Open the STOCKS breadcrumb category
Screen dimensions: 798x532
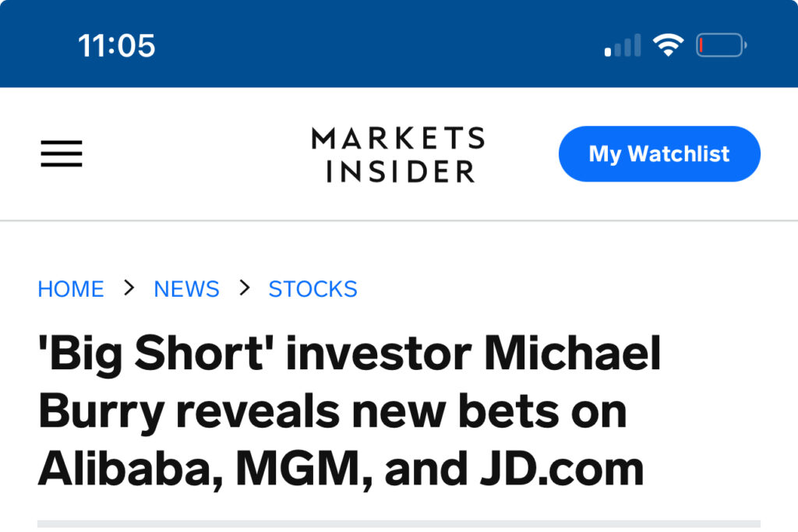[x=312, y=289]
